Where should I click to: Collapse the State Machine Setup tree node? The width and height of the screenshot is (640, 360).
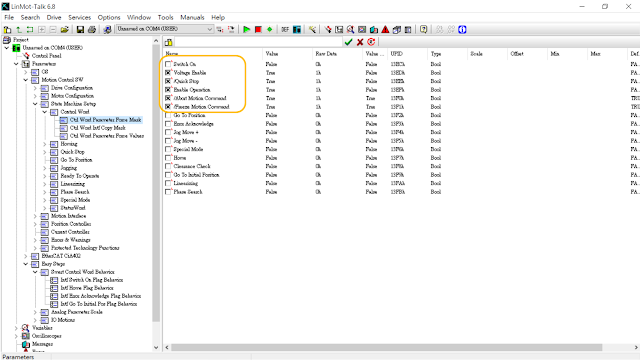(35, 104)
